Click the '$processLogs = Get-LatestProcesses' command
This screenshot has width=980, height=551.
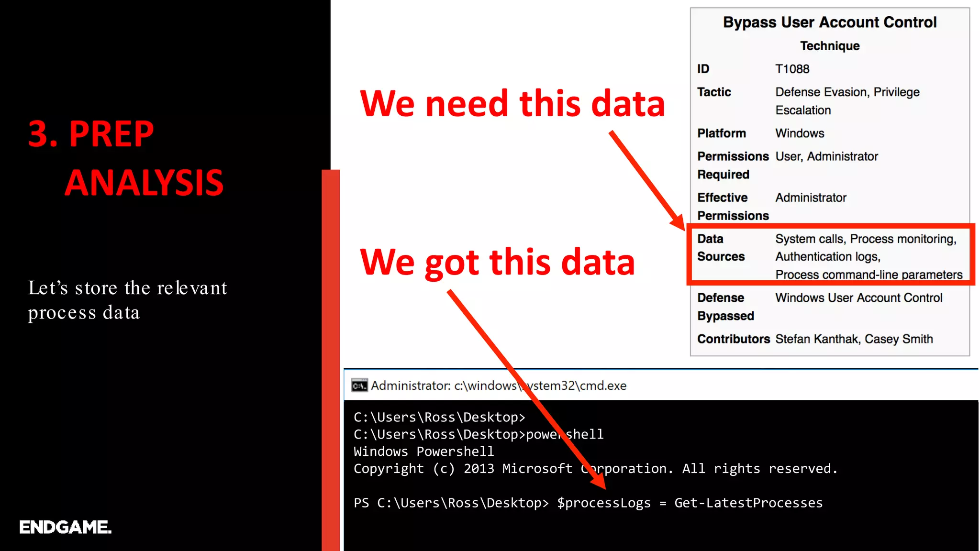[690, 503]
